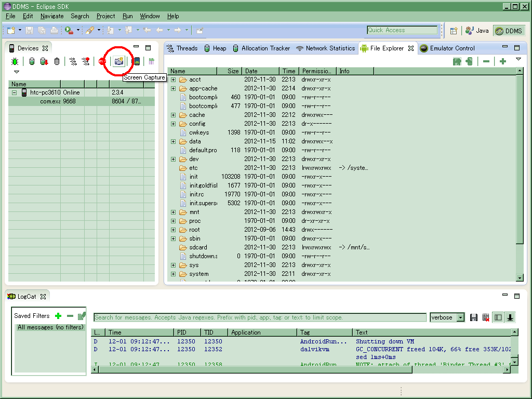The width and height of the screenshot is (532, 399).
Task: Click the Screen Capture camera icon
Action: click(x=119, y=61)
